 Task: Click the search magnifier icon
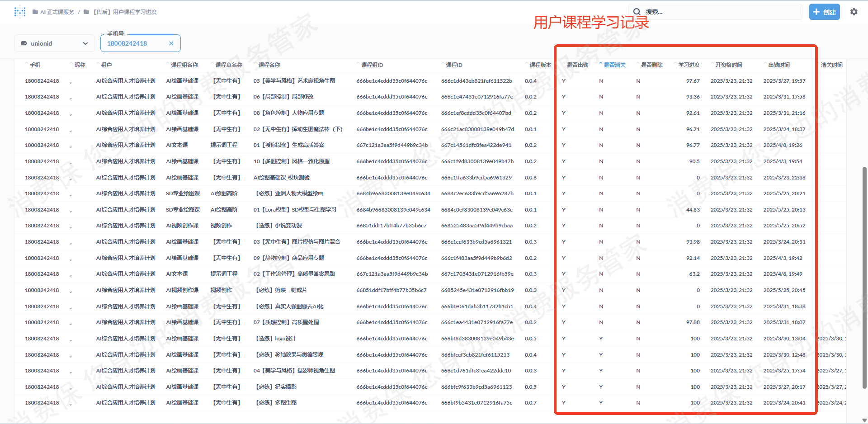coord(637,12)
